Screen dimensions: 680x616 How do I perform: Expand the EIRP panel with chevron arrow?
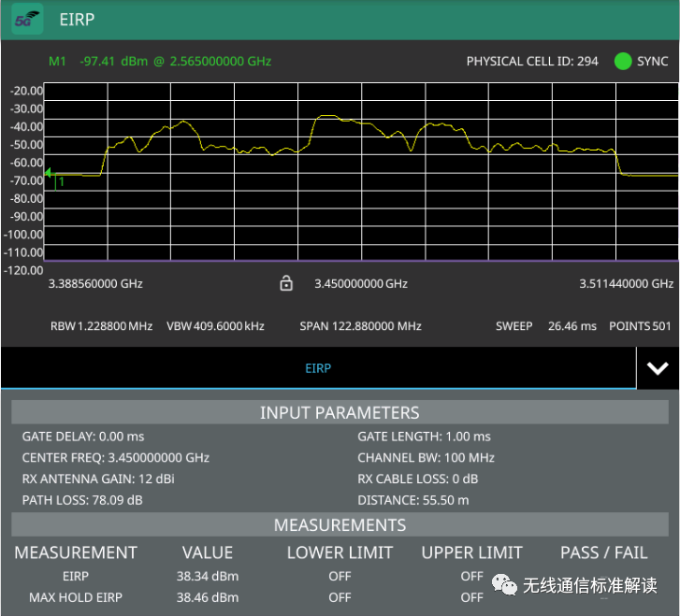click(658, 368)
